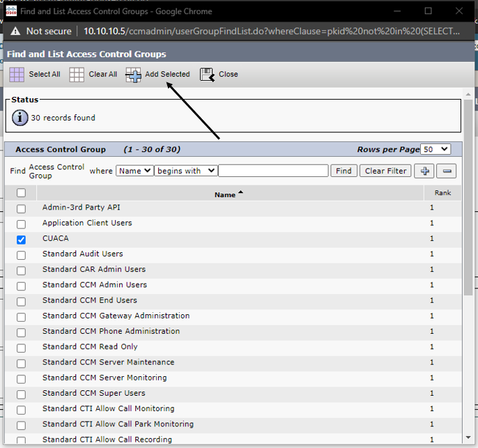The height and width of the screenshot is (448, 478).
Task: Click Standard Audit Users name
Action: point(83,254)
